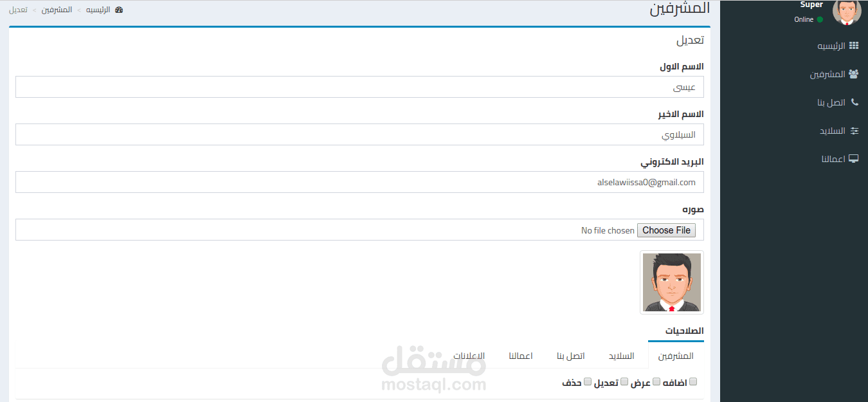868x402 pixels.
Task: Click the المشرفين users group icon
Action: click(x=854, y=74)
